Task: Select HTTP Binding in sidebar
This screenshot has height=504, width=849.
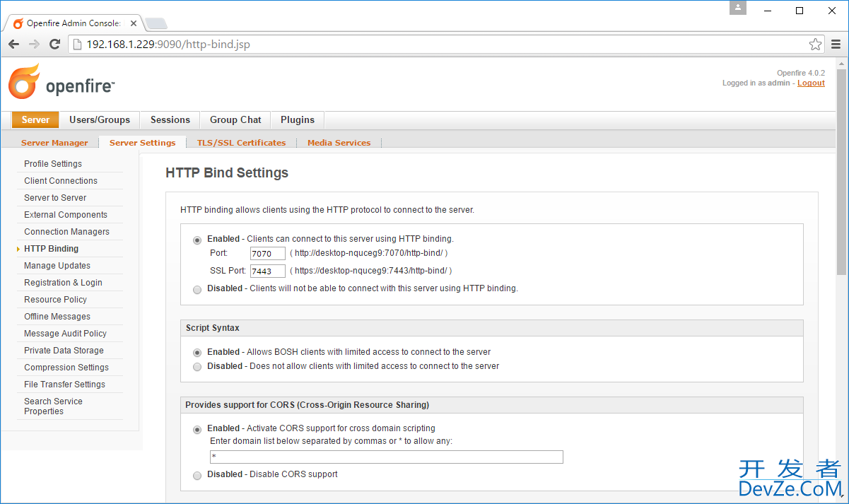Action: click(x=51, y=249)
